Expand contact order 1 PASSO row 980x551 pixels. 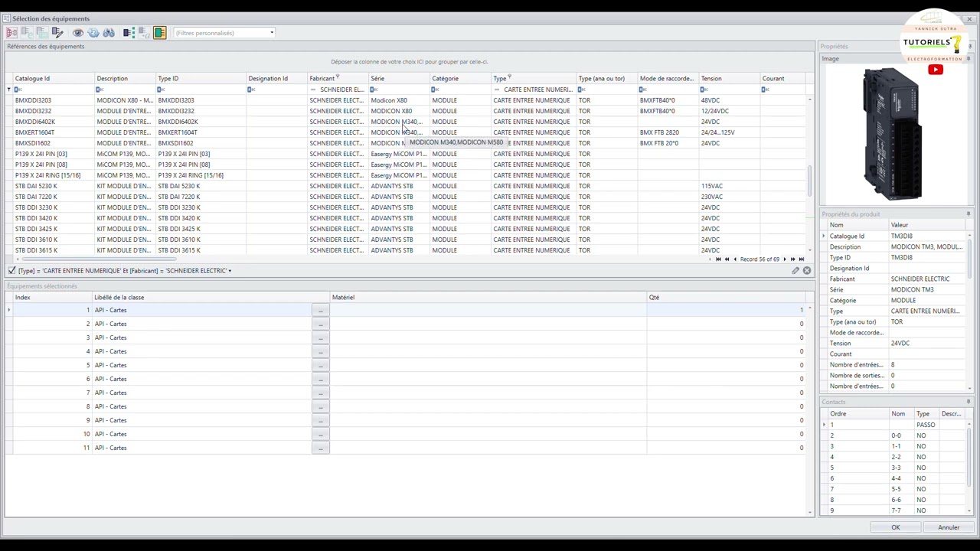tap(824, 425)
